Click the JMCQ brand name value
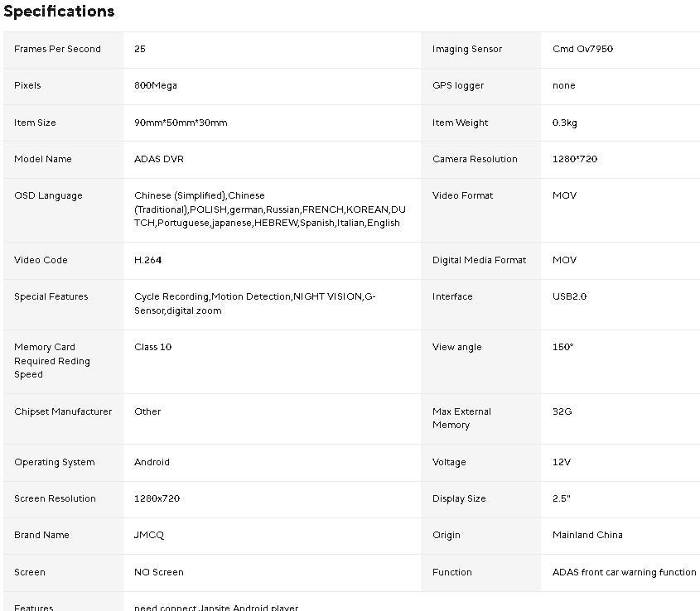The height and width of the screenshot is (611, 700). (x=149, y=535)
